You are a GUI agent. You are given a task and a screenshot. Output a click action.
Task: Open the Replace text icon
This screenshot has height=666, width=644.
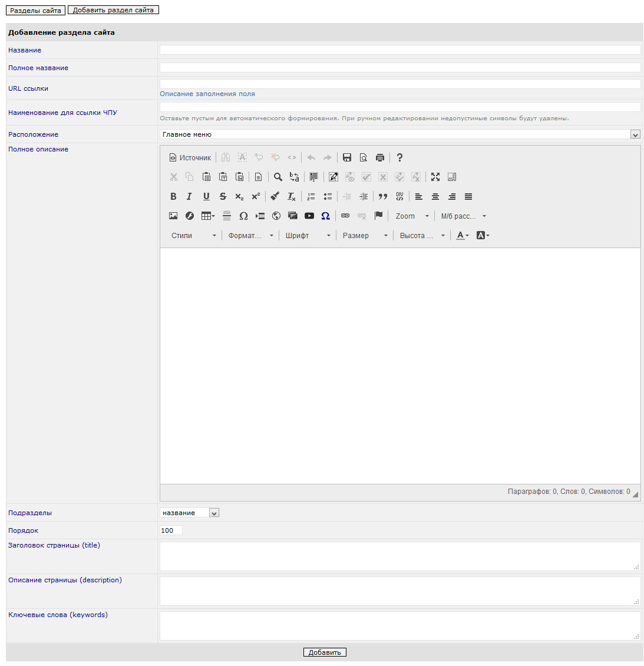294,177
